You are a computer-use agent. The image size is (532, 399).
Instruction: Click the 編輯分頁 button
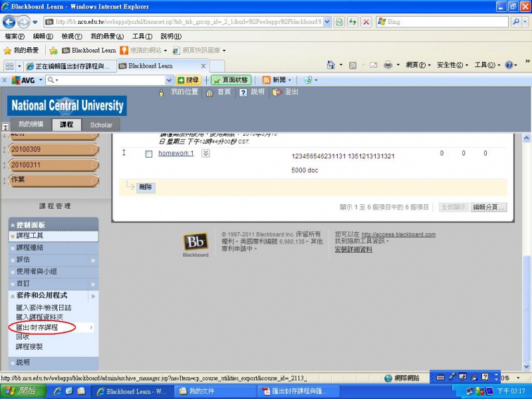[x=489, y=207]
